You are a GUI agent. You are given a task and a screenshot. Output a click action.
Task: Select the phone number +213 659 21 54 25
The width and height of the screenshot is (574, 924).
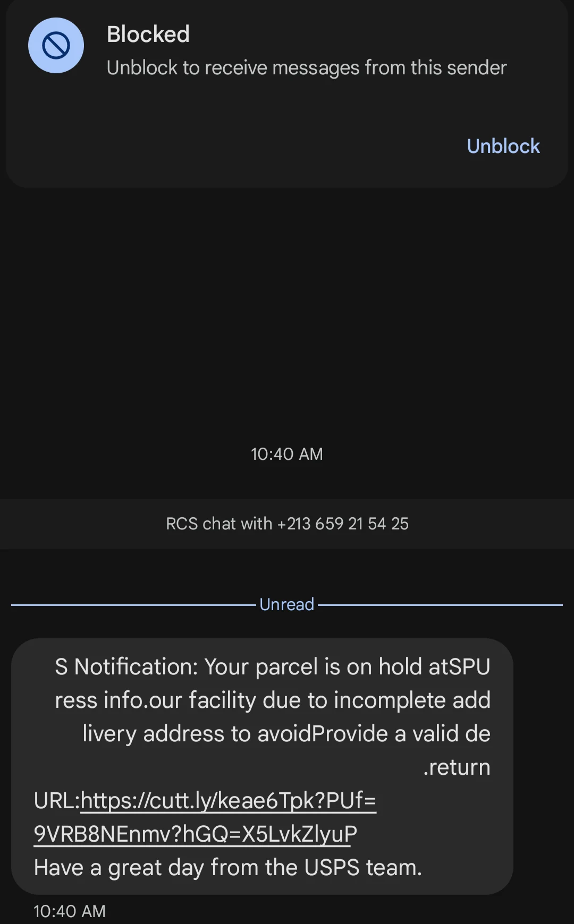pyautogui.click(x=343, y=524)
